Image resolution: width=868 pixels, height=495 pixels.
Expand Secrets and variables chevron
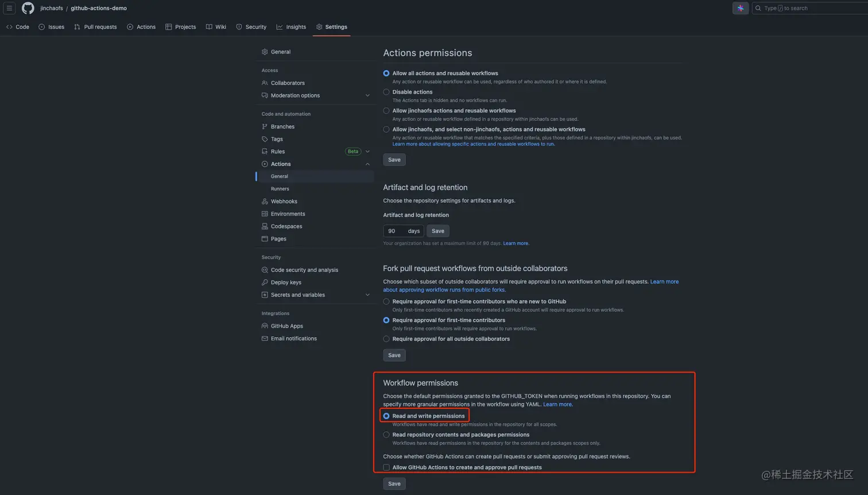coord(367,295)
